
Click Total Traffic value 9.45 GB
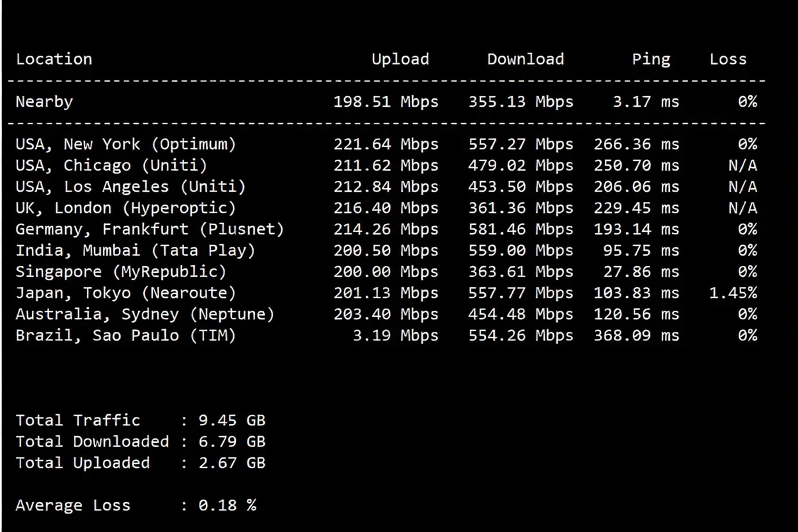[x=231, y=421]
